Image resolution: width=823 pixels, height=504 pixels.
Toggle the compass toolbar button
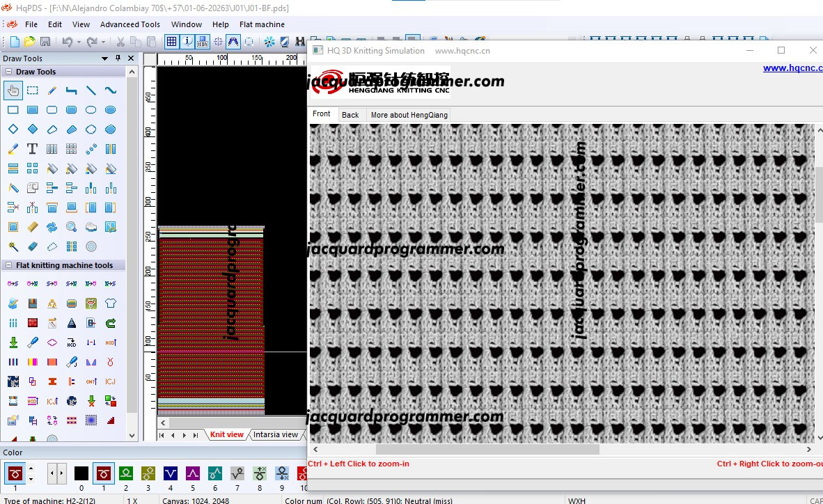233,42
